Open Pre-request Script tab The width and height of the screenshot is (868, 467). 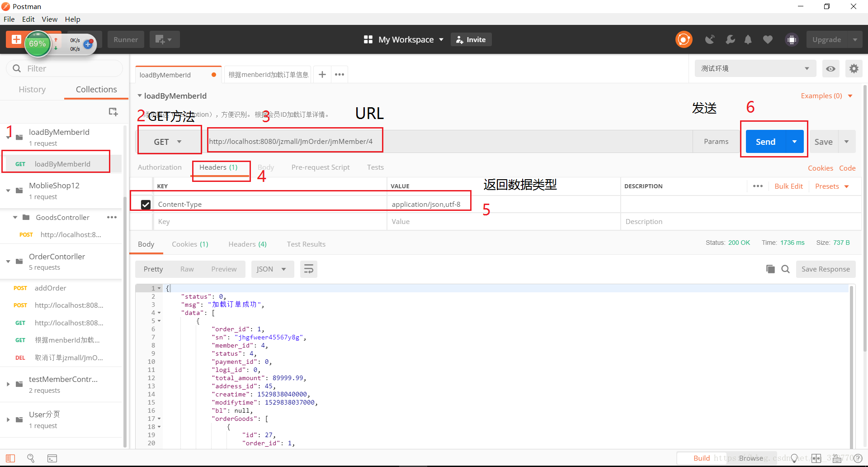click(x=321, y=167)
